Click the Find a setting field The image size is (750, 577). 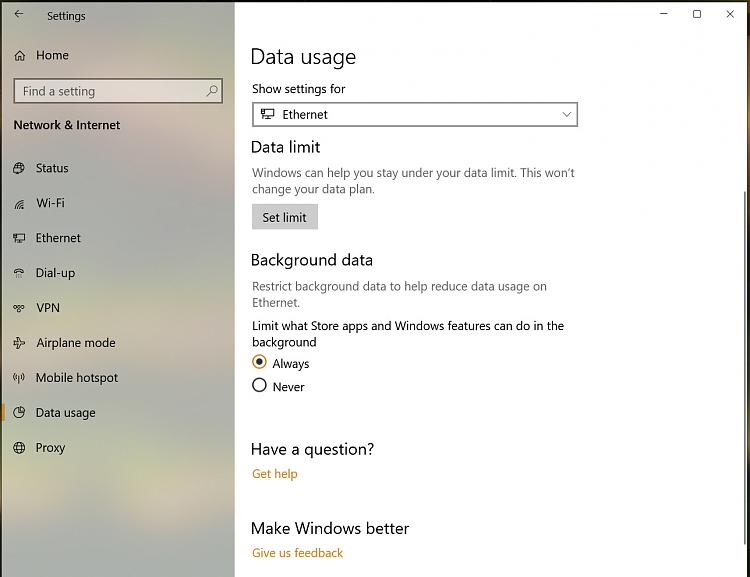(118, 91)
